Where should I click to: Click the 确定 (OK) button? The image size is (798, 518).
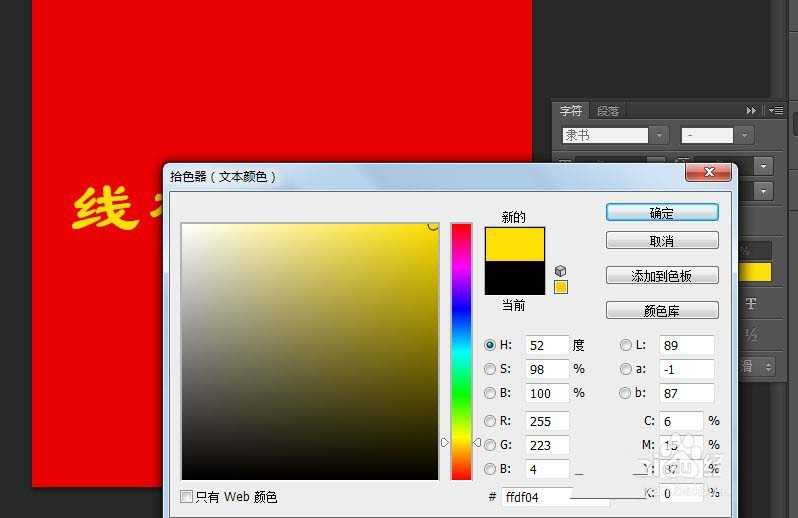(662, 213)
